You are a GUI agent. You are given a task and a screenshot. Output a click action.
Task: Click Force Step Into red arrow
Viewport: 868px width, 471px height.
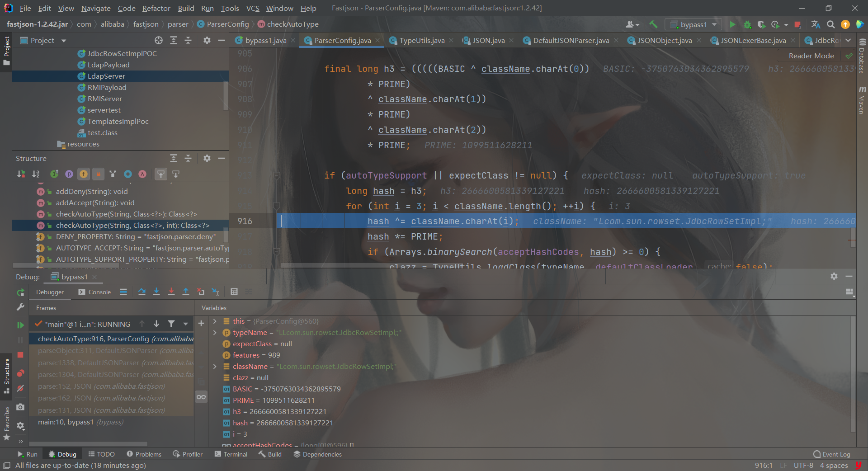pyautogui.click(x=171, y=292)
